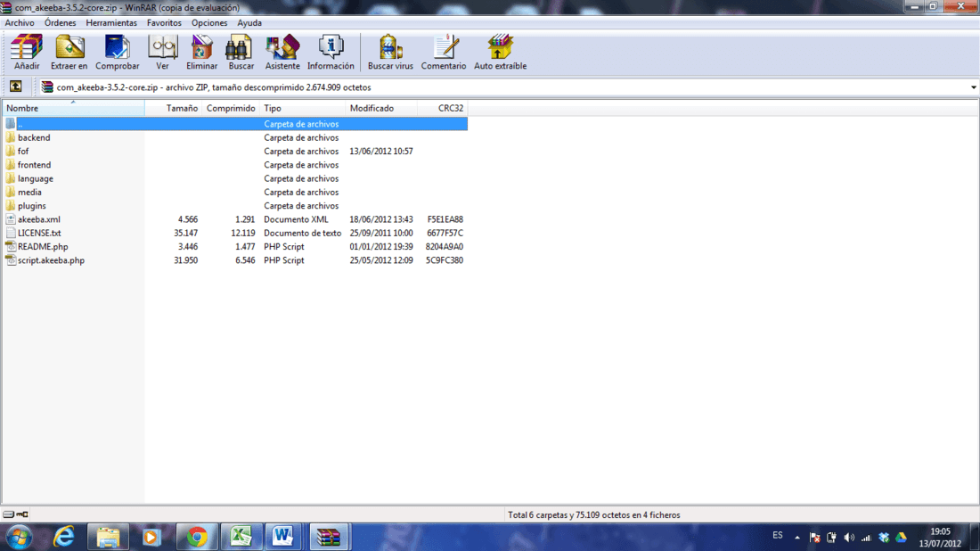Select the media folder
Screen dimensions: 980x551
coord(29,193)
